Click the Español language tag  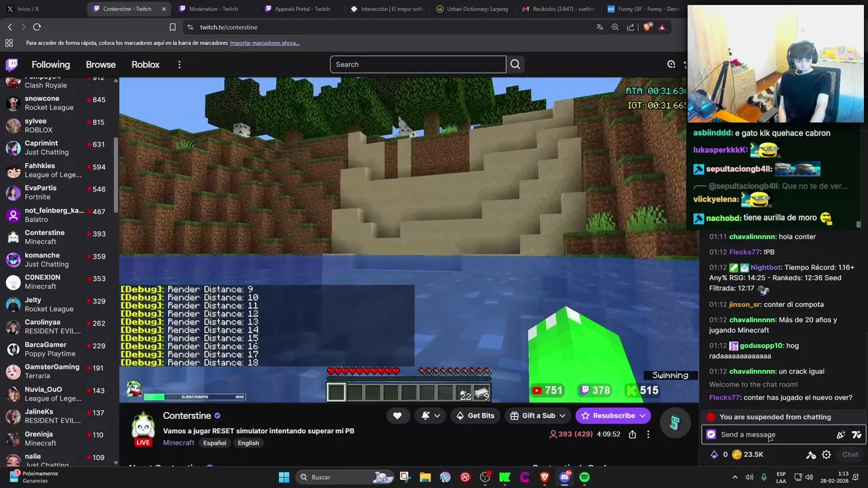(214, 443)
